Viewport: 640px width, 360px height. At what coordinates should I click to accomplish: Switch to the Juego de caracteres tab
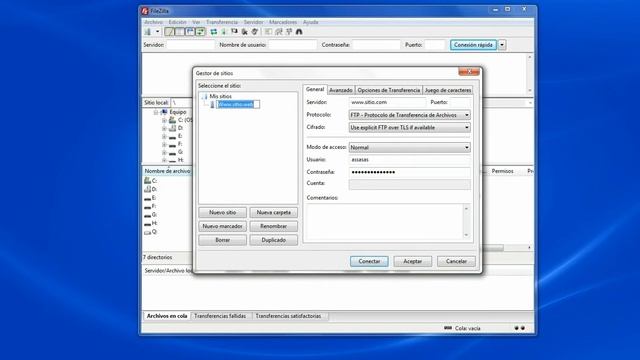[x=448, y=90]
